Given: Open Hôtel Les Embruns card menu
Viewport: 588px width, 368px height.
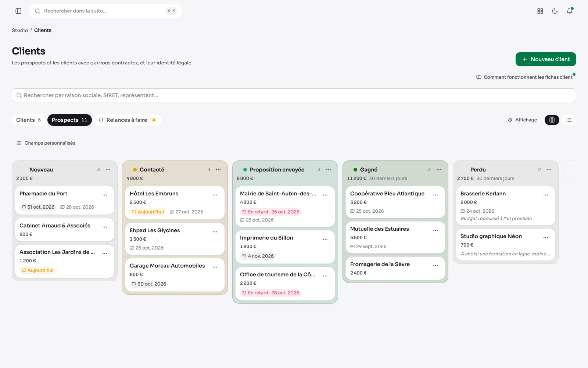Looking at the screenshot, I should tap(215, 195).
